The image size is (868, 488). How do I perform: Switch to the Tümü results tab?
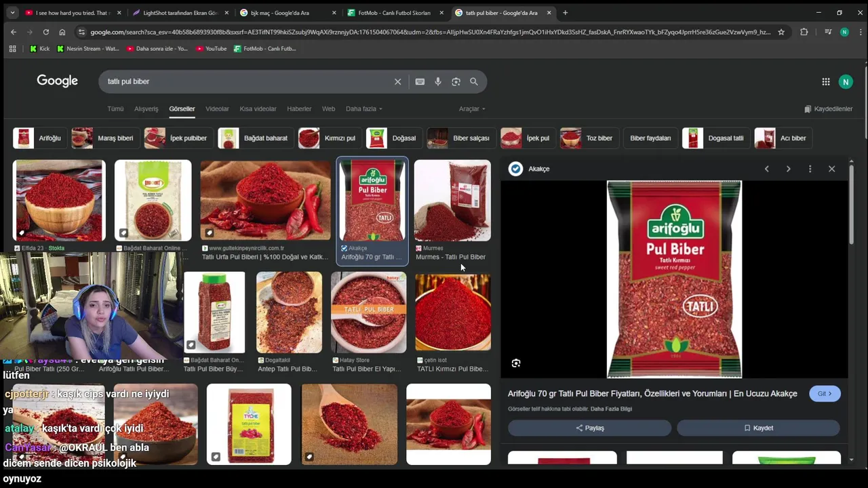(115, 109)
